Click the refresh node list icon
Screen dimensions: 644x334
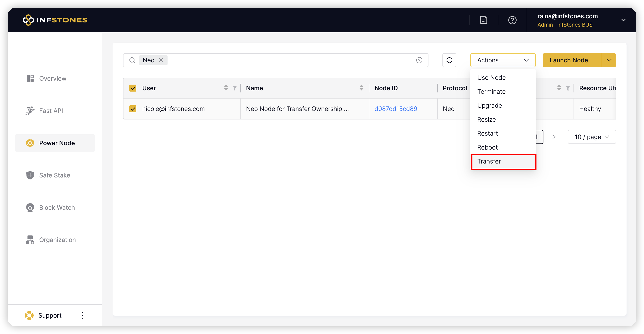(x=449, y=60)
